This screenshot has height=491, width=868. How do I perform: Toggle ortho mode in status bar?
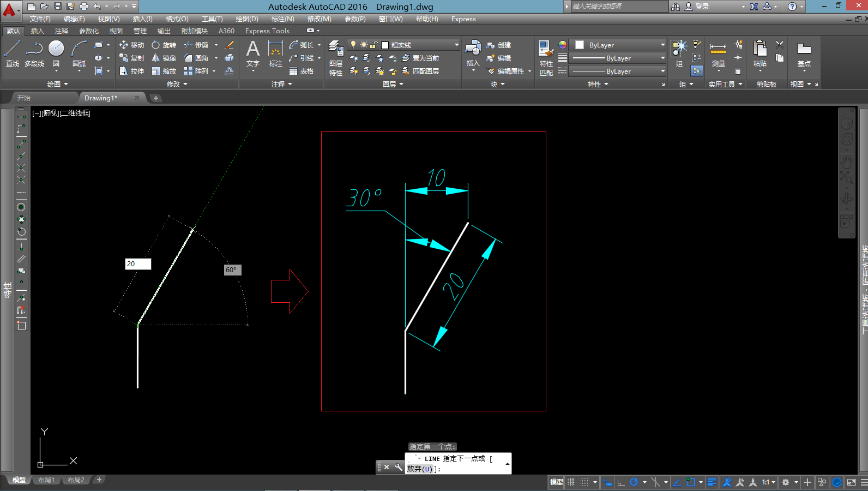[620, 482]
